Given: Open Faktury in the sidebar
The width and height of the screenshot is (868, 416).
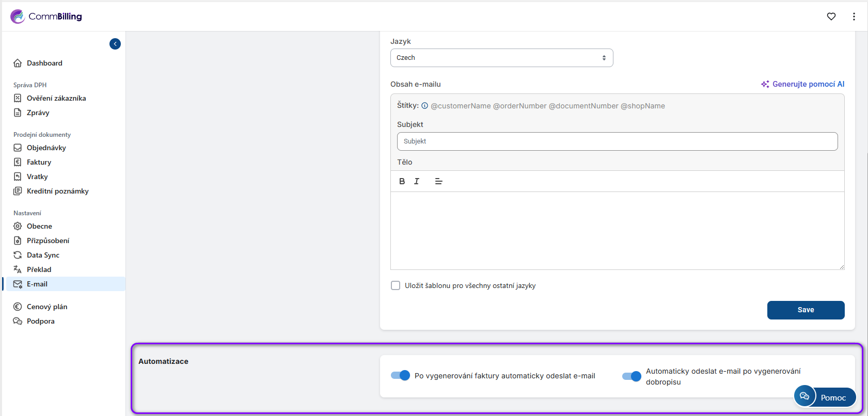Looking at the screenshot, I should pyautogui.click(x=39, y=162).
